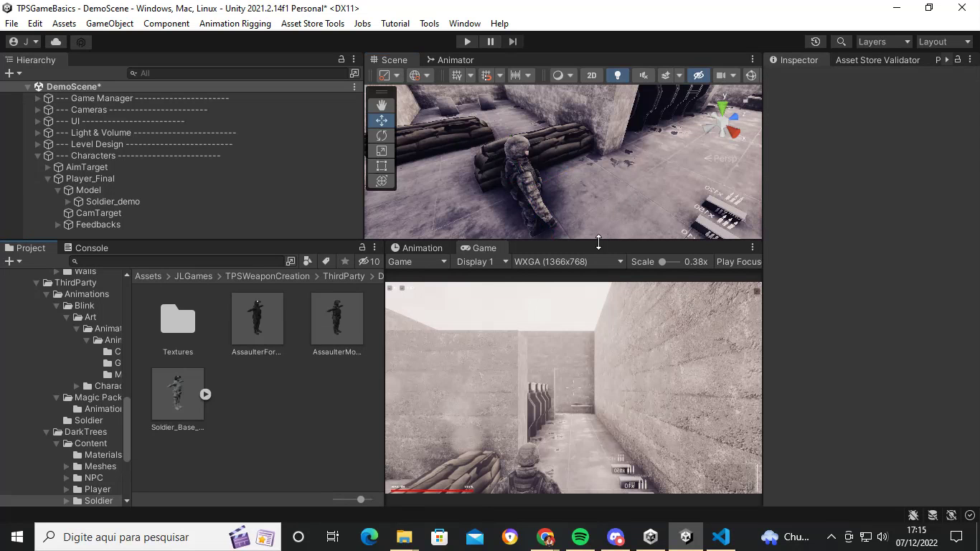The height and width of the screenshot is (551, 980).
Task: Open the Display 1 dropdown
Action: coord(482,261)
